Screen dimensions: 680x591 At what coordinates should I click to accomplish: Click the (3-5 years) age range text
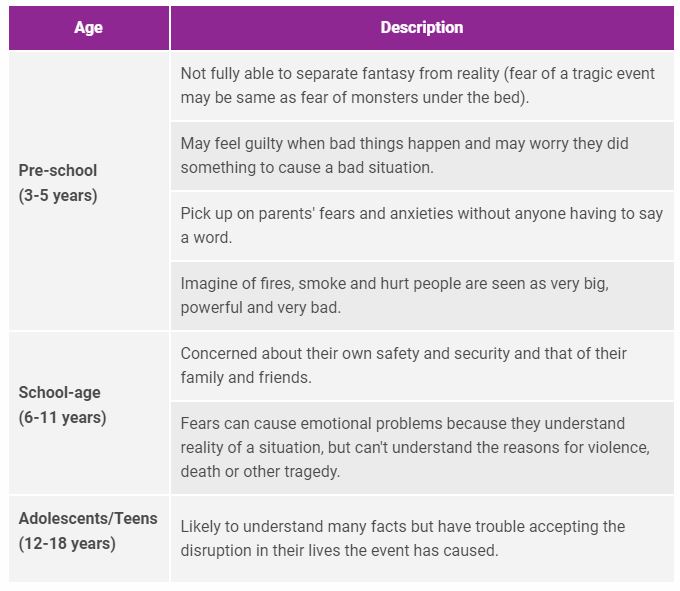58,195
